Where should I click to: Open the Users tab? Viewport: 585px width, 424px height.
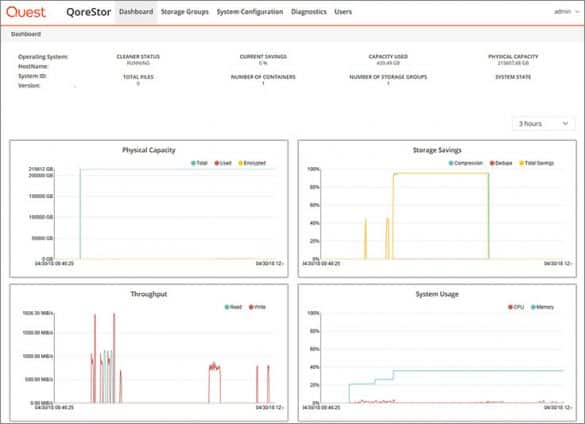343,12
